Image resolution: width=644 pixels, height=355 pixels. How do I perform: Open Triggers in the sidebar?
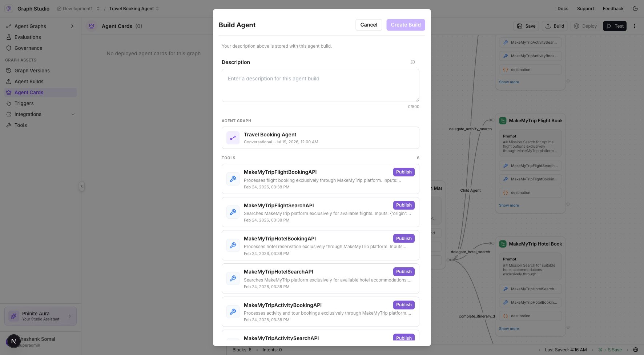[x=24, y=103]
